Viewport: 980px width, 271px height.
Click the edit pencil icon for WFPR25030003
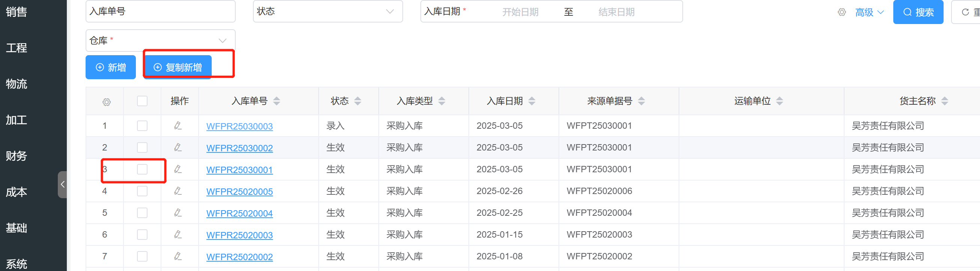click(178, 126)
